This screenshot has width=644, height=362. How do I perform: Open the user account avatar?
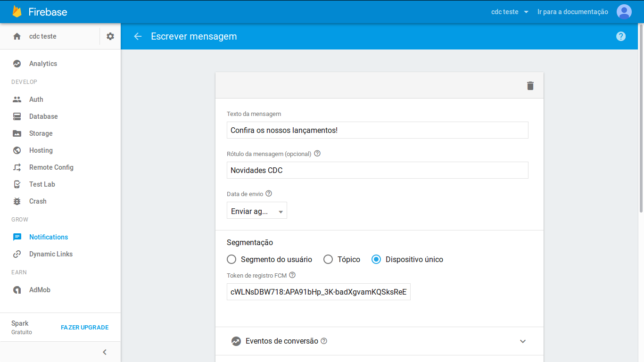pos(624,12)
